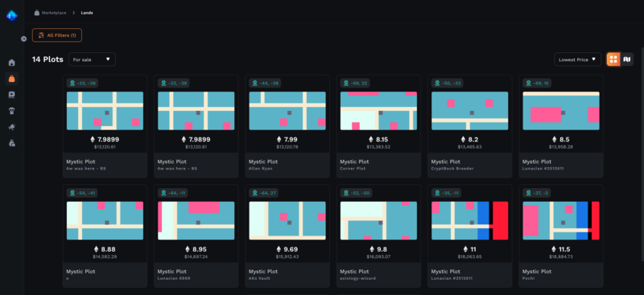Click the 8.95 ETH price
Screen dimensions: 644x295
(196, 249)
